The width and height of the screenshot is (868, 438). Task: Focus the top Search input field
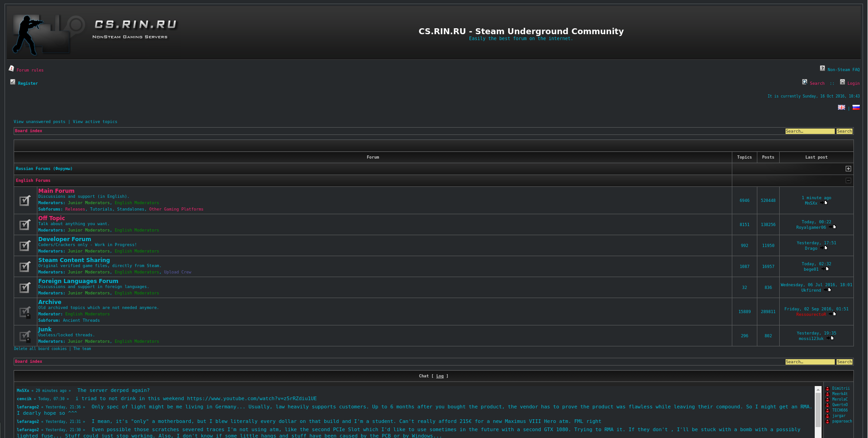pos(810,131)
